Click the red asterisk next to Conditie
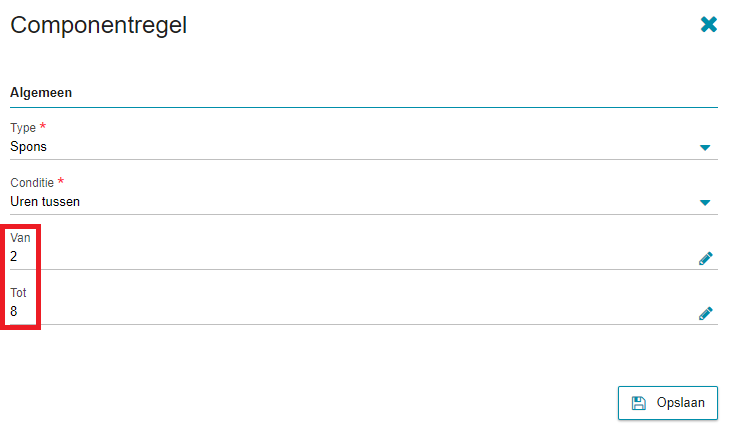This screenshot has width=730, height=431. 61,181
